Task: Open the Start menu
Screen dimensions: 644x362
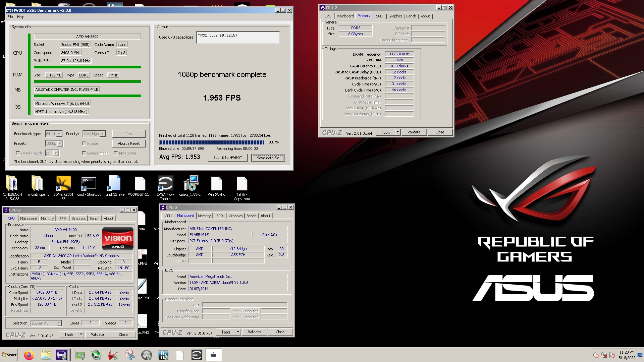Action: point(9,355)
